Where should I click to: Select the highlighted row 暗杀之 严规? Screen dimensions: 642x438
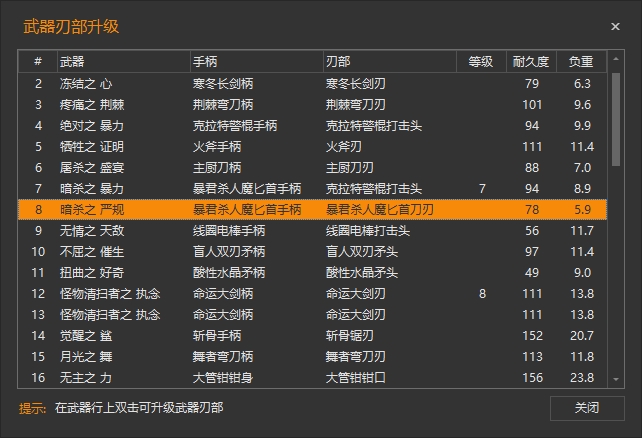pos(312,210)
